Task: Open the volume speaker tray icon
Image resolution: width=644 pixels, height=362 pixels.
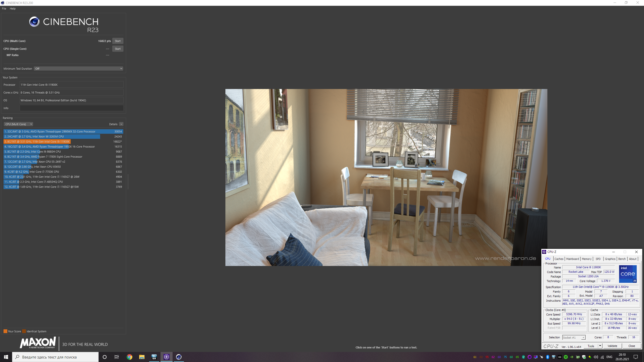Action: 596,357
